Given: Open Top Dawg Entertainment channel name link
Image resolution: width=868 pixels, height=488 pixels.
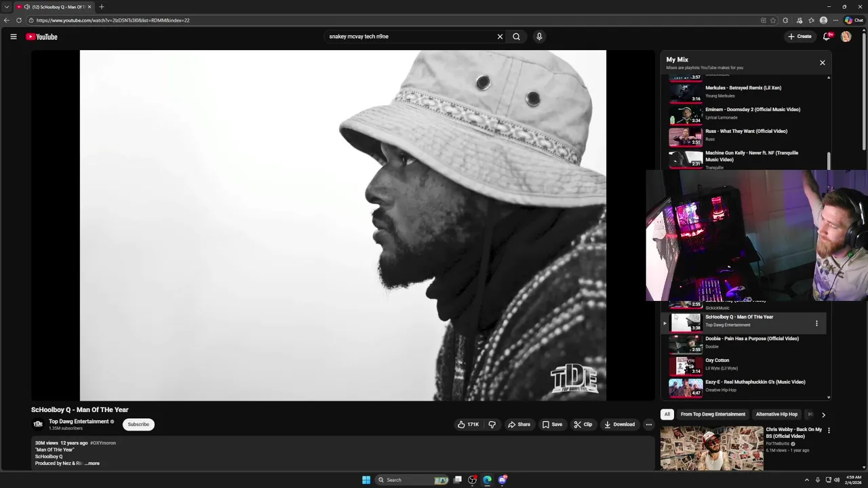Looking at the screenshot, I should click(79, 422).
